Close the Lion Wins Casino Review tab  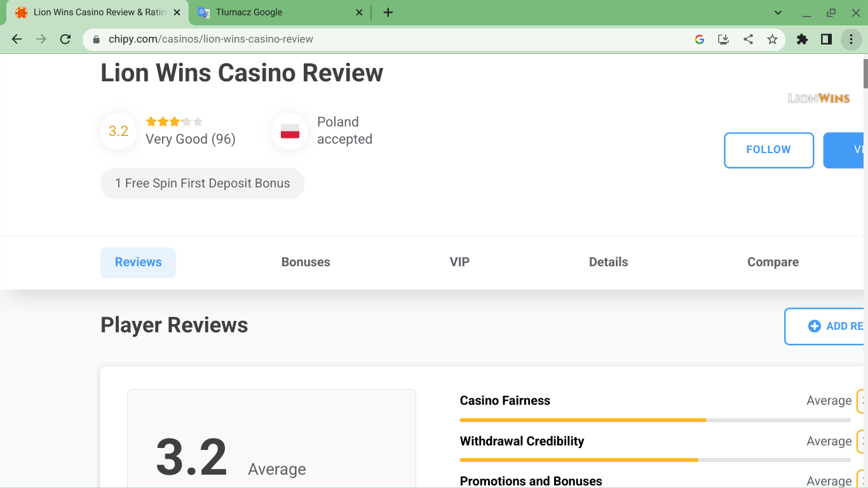click(x=177, y=13)
